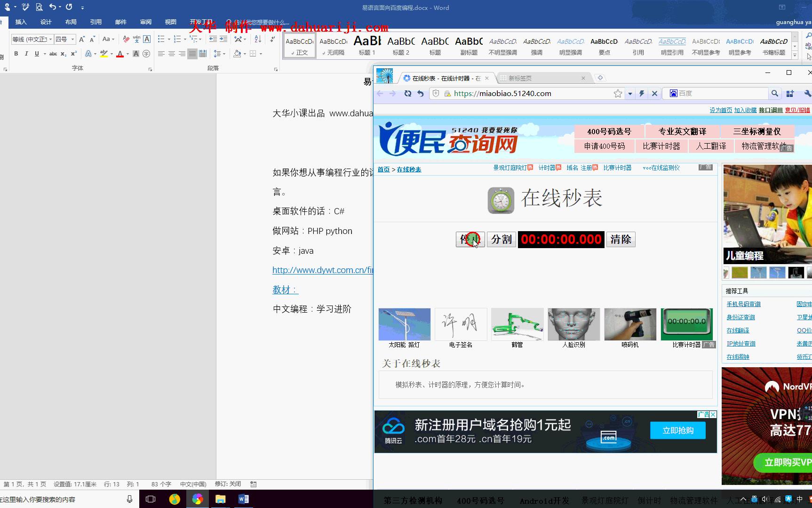Click 立即抢购 in Tencent Cloud ad
Image resolution: width=812 pixels, height=508 pixels.
pyautogui.click(x=678, y=430)
